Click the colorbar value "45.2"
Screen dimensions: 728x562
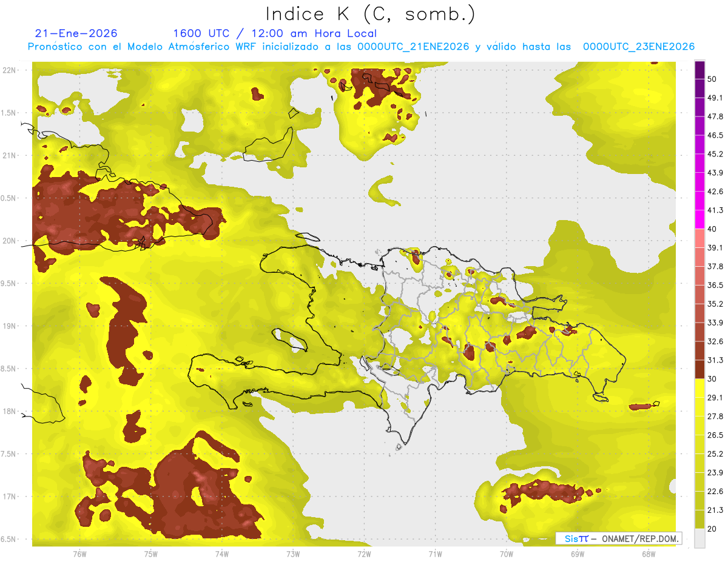[x=716, y=154]
